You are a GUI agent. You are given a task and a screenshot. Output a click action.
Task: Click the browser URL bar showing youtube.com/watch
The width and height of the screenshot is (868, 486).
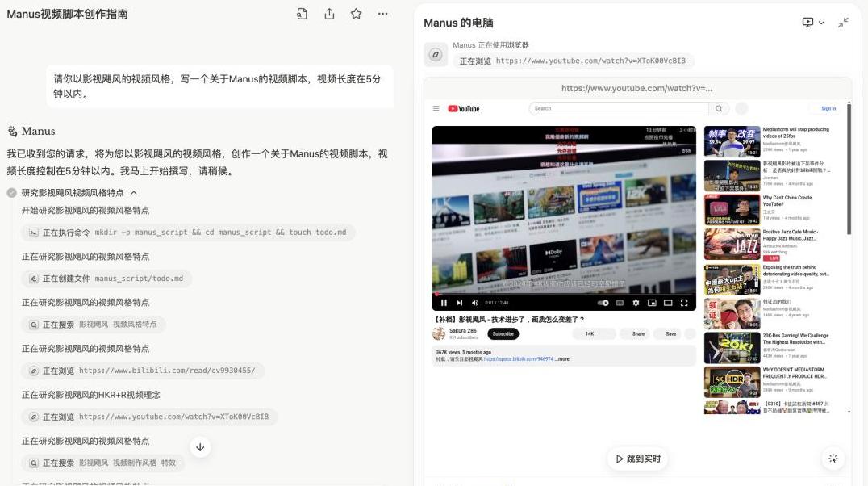coord(637,88)
